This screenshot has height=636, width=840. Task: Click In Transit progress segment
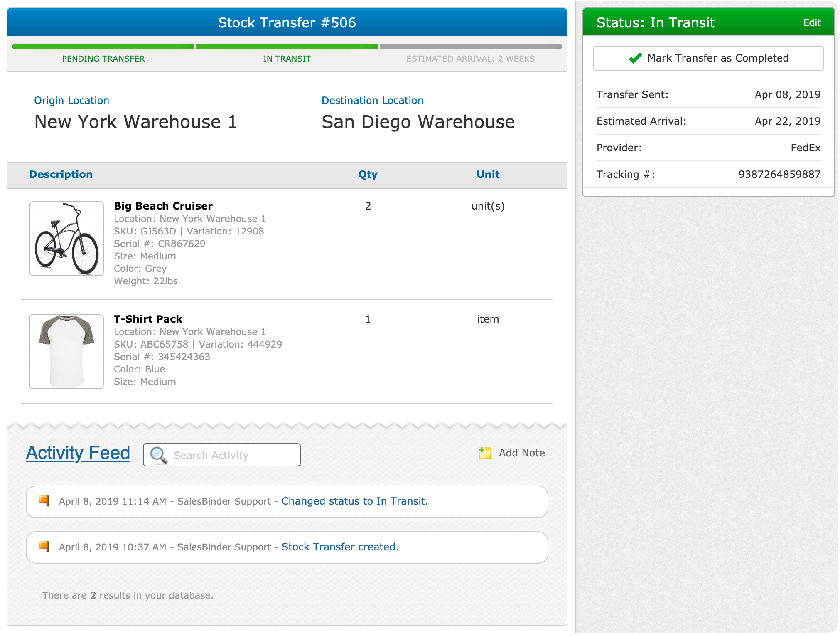point(287,47)
